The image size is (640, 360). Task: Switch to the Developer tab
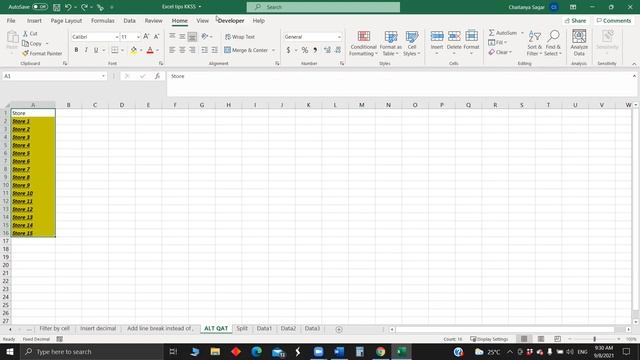[231, 21]
